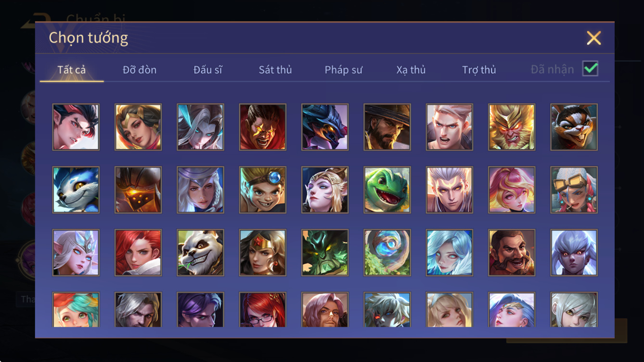Filter heroes by Xạ thủ tab

(411, 70)
